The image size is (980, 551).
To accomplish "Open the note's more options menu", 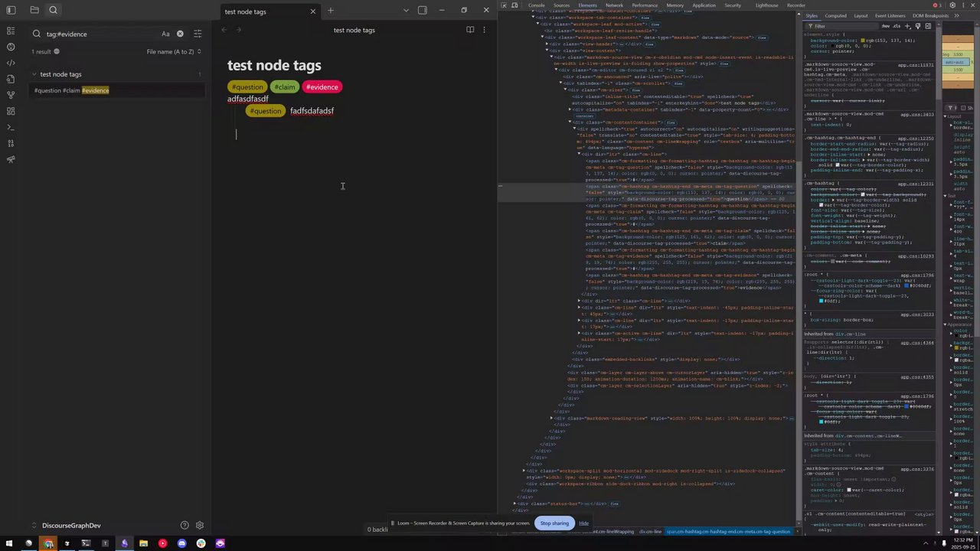I will point(484,30).
